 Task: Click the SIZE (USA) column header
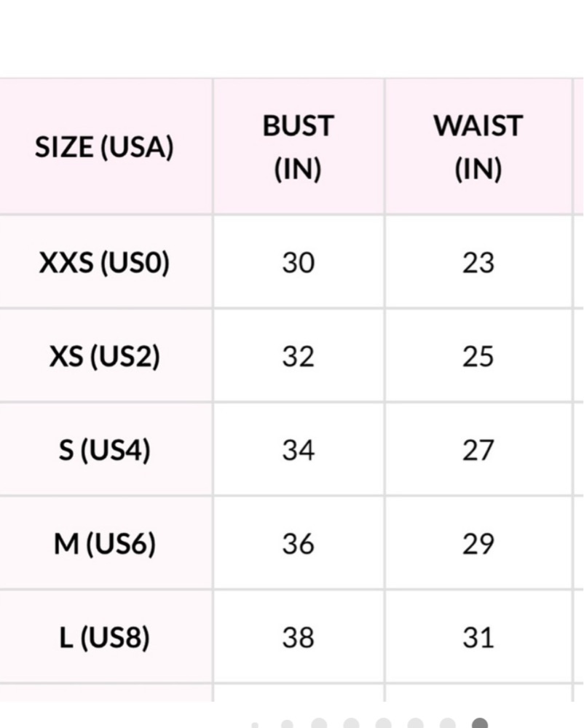104,147
